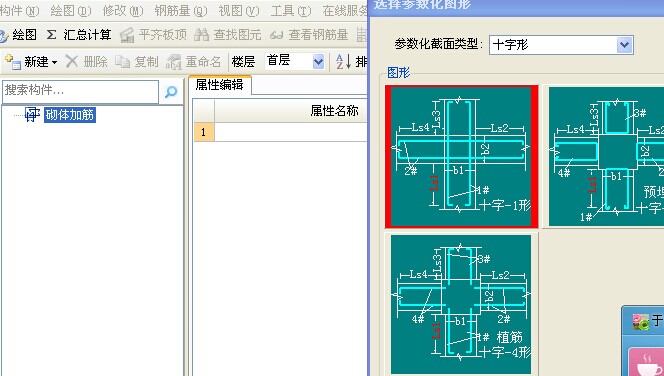Click the 新建 component icon

pos(13,62)
